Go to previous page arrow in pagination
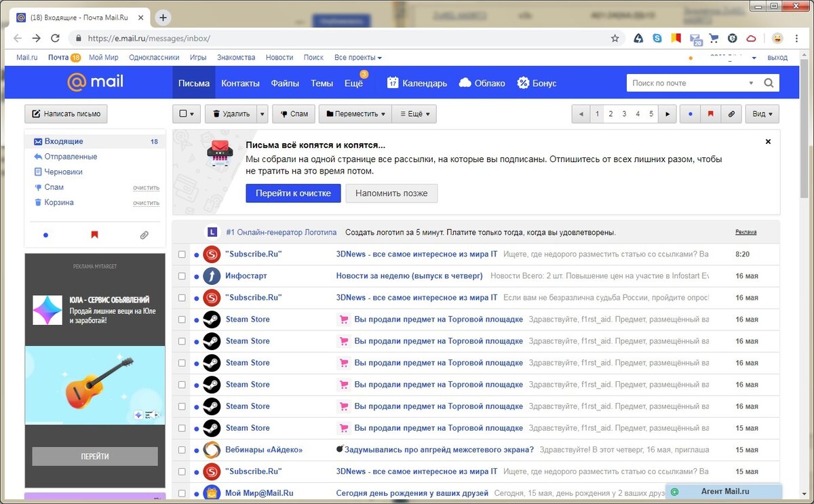 (x=581, y=114)
